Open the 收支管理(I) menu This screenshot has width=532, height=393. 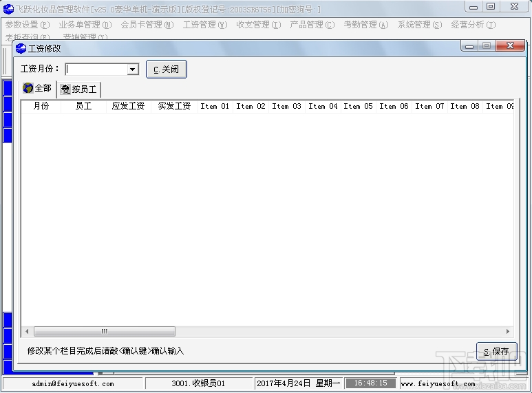pyautogui.click(x=259, y=25)
